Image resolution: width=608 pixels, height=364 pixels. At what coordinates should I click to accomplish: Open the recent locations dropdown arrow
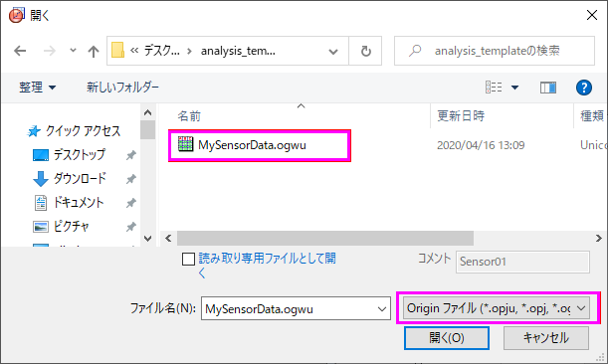73,51
